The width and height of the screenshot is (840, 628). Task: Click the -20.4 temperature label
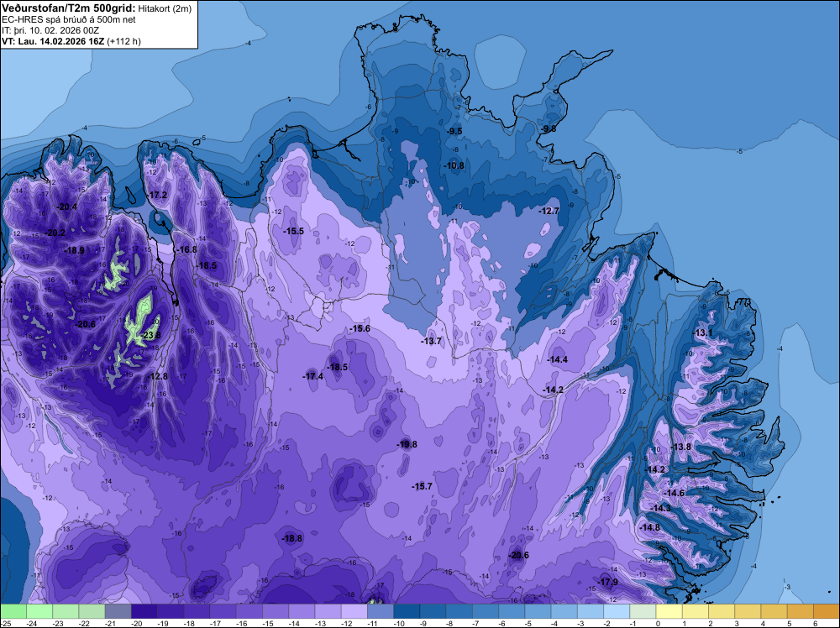[67, 207]
